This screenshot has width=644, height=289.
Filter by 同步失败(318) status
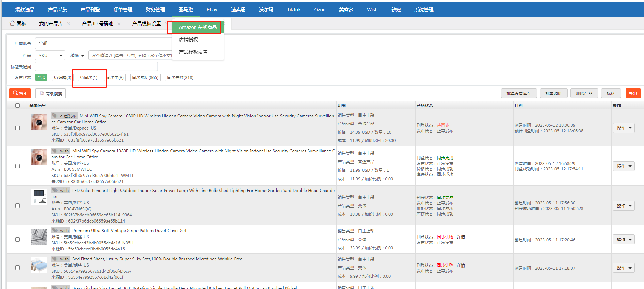[x=180, y=78]
